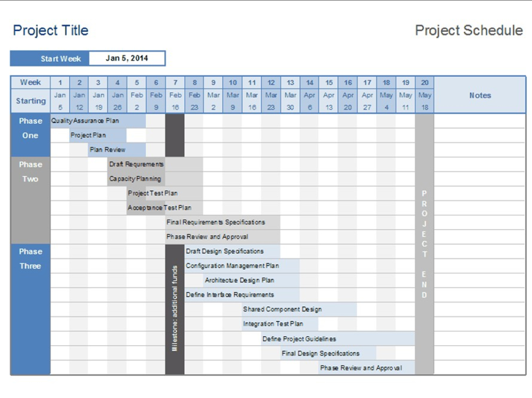
Task: Click the Project Test Plan bar
Action: pyautogui.click(x=164, y=194)
